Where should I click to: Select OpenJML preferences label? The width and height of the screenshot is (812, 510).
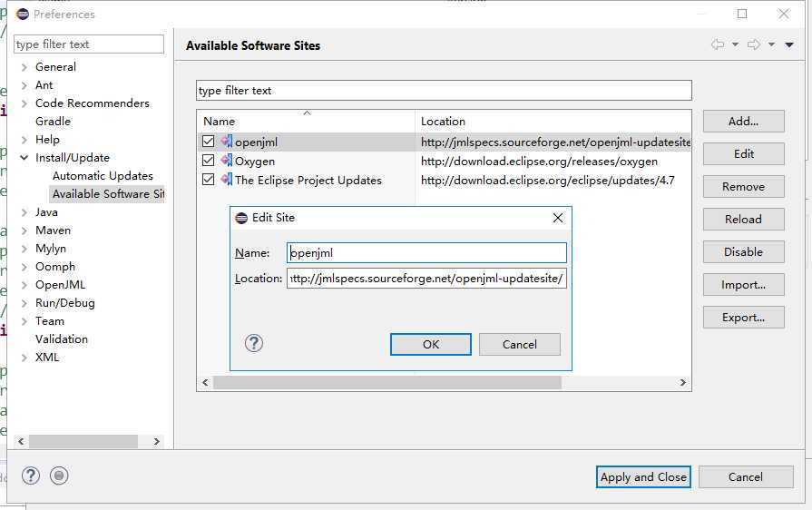(60, 284)
